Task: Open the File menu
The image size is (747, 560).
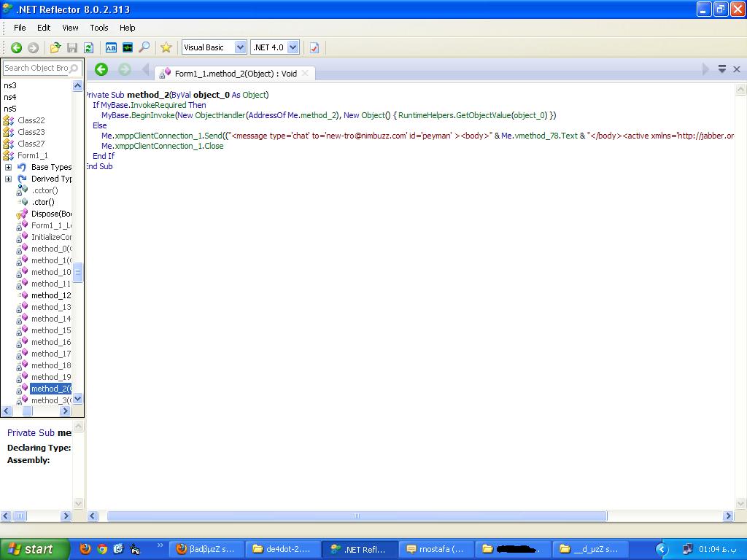Action: tap(20, 28)
